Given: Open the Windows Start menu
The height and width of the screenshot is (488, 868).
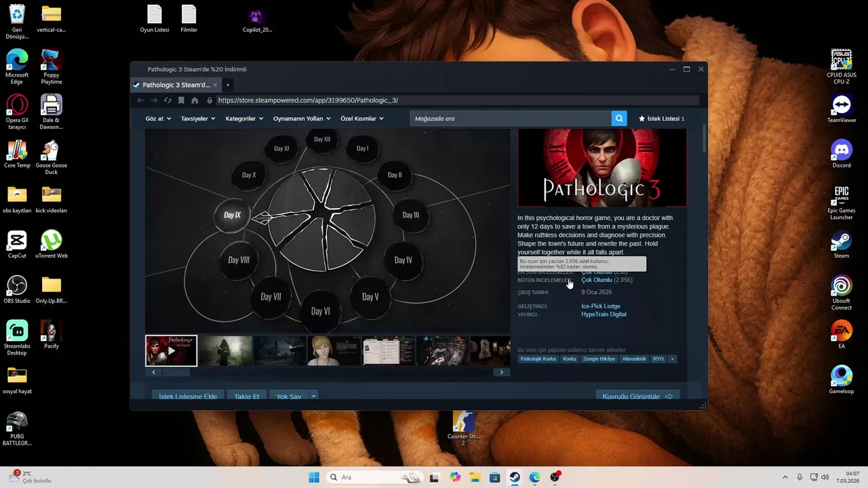Looking at the screenshot, I should (314, 477).
